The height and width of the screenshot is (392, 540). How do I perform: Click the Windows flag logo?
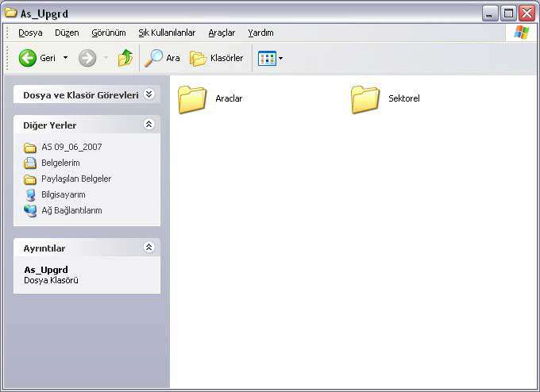522,33
